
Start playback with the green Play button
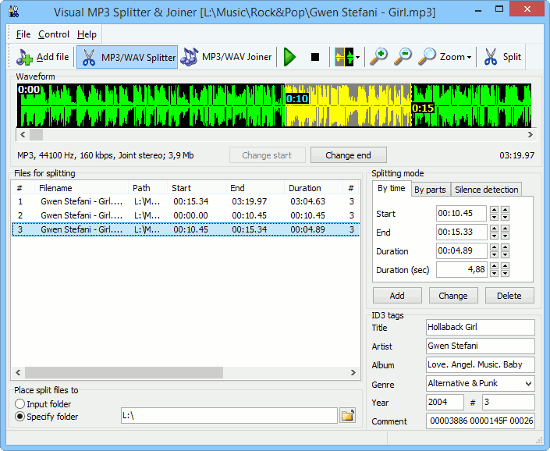(290, 57)
